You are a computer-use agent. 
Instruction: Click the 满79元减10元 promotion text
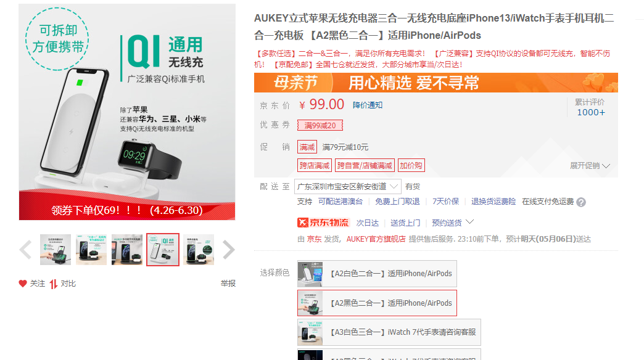345,147
